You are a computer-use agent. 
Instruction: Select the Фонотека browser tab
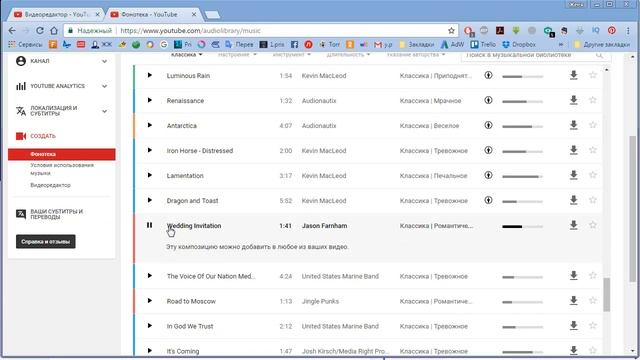(153, 14)
